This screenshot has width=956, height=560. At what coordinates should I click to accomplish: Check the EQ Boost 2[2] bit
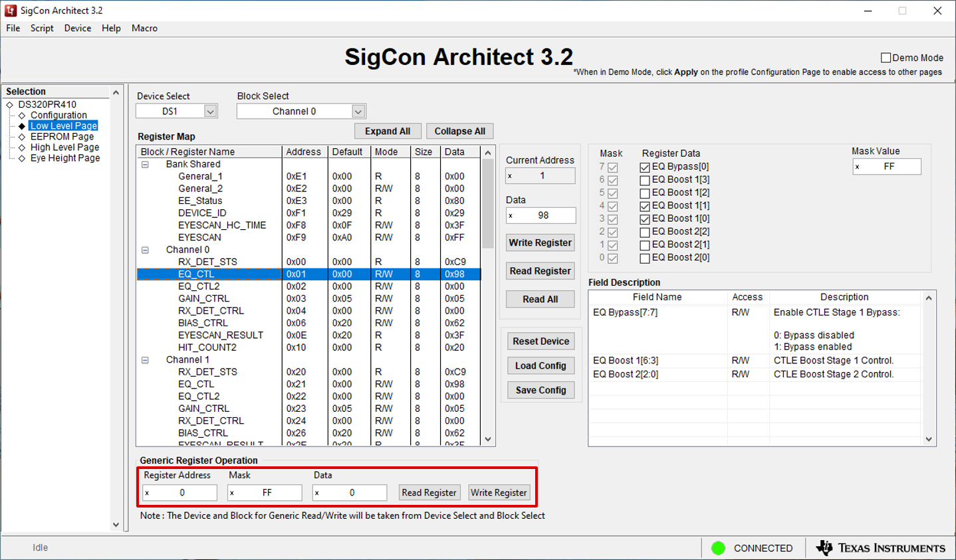[x=645, y=233]
